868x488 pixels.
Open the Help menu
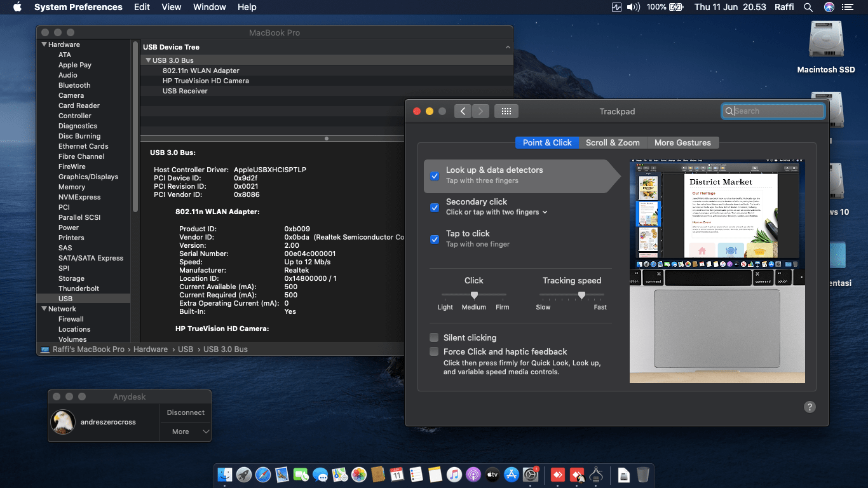(x=247, y=7)
